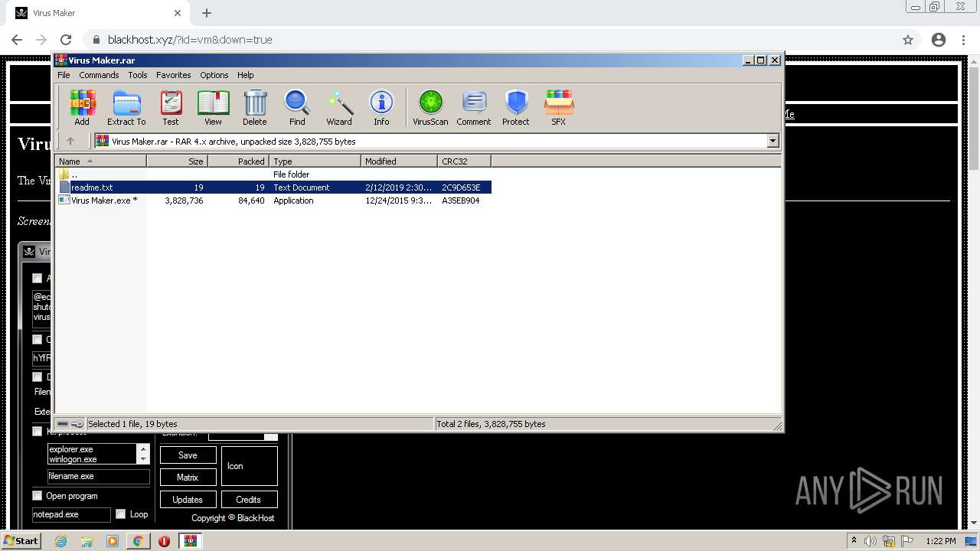Select the Virus Maker browser tab
This screenshot has width=980, height=551.
pos(98,13)
